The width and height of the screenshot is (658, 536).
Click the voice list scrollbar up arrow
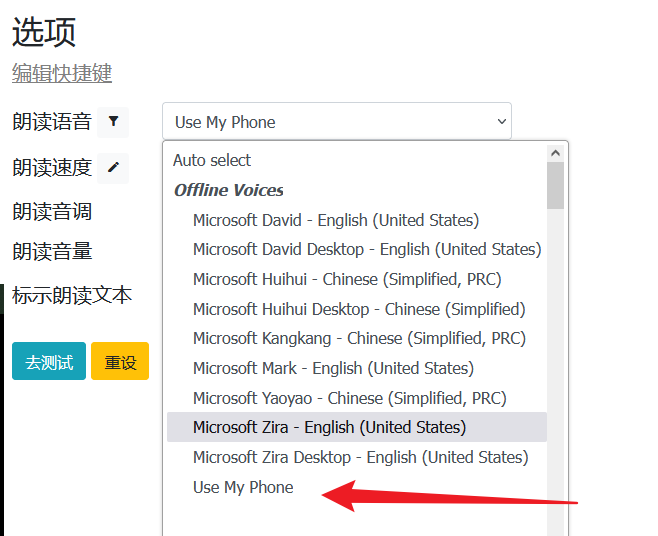555,152
